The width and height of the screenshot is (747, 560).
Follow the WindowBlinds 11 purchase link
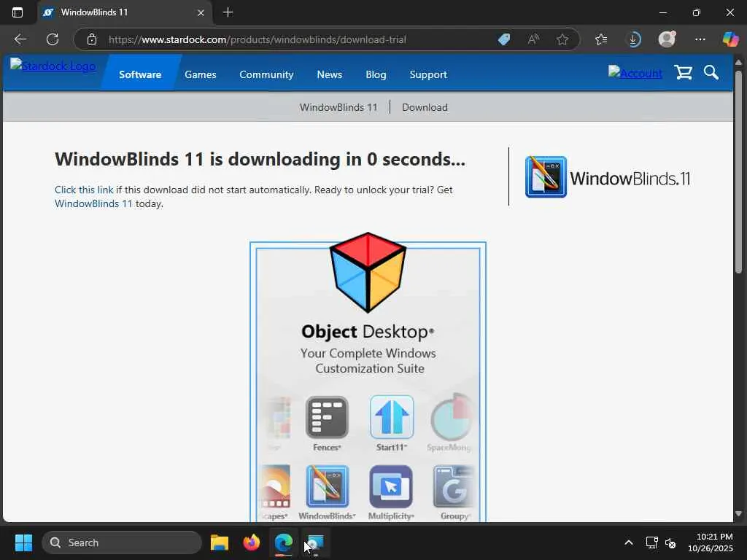coord(93,203)
